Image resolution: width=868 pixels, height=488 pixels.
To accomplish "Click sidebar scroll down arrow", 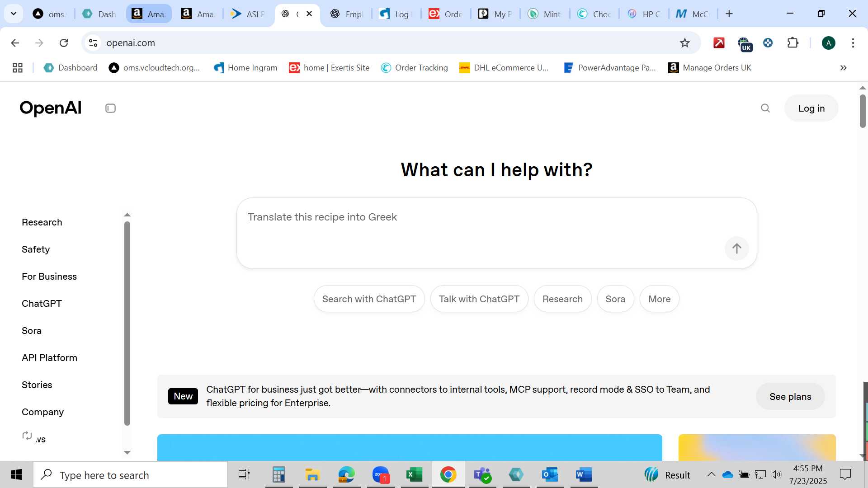I will tap(127, 452).
